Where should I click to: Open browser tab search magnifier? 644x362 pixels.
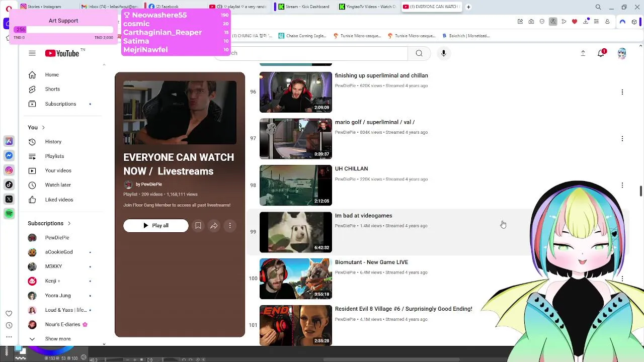598,7
